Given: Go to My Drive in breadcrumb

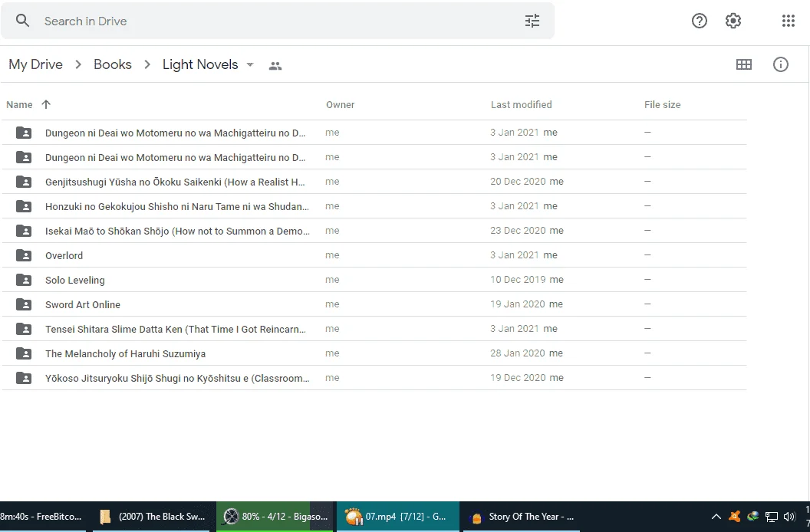Looking at the screenshot, I should click(x=35, y=64).
